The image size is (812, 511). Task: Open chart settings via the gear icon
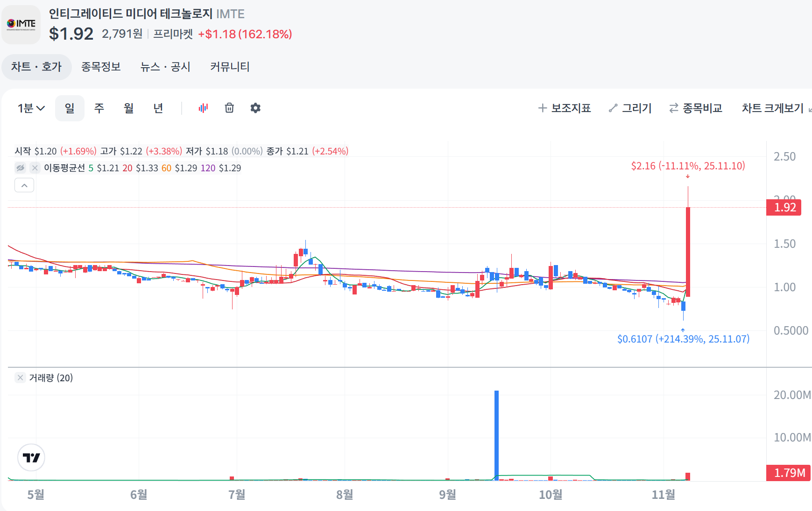[255, 108]
